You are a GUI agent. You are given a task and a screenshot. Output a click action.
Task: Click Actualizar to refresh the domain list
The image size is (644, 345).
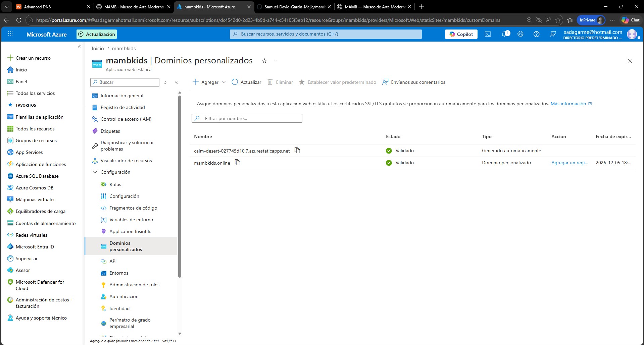247,82
